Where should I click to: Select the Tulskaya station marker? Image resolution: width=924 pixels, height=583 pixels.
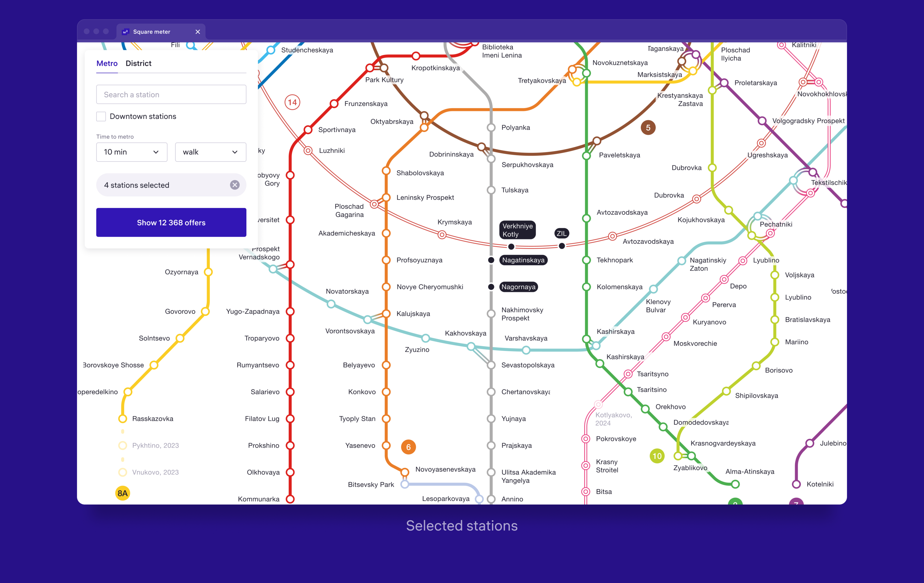pos(491,190)
